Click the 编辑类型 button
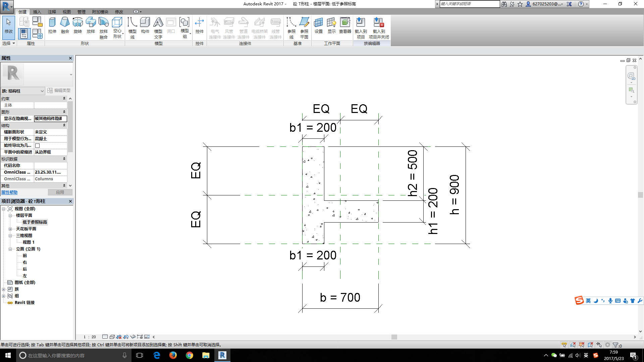The height and width of the screenshot is (362, 644). [59, 90]
